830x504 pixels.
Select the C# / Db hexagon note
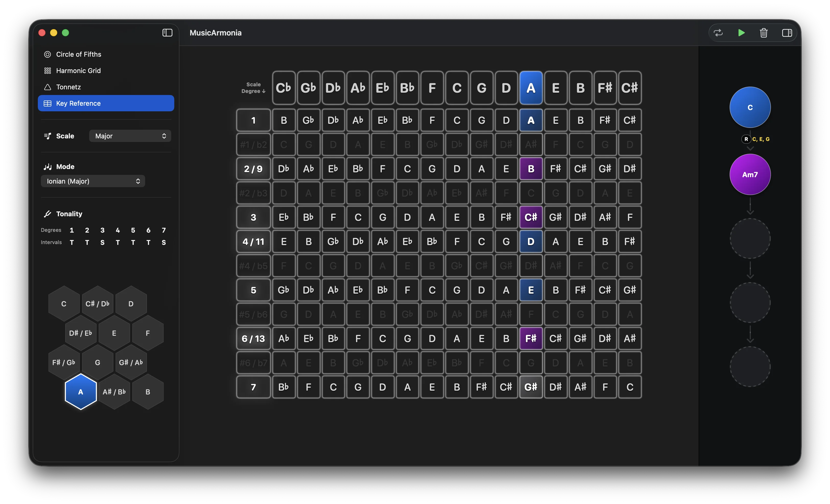(97, 304)
